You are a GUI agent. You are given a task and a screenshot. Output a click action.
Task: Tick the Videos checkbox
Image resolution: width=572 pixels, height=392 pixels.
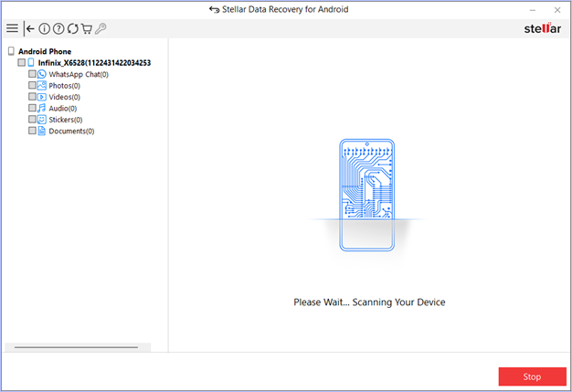(32, 96)
